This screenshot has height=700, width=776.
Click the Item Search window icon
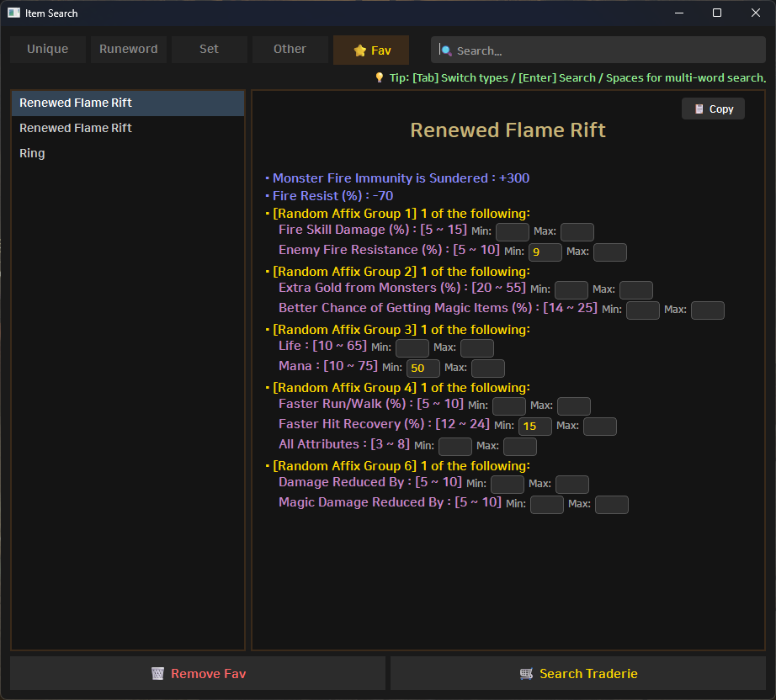click(x=13, y=13)
